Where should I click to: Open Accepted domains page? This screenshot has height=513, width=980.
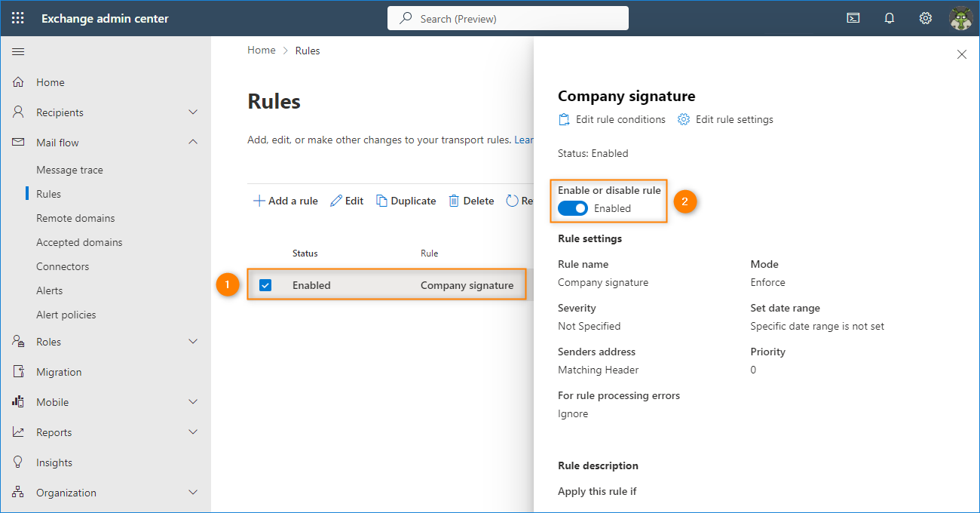pyautogui.click(x=79, y=242)
